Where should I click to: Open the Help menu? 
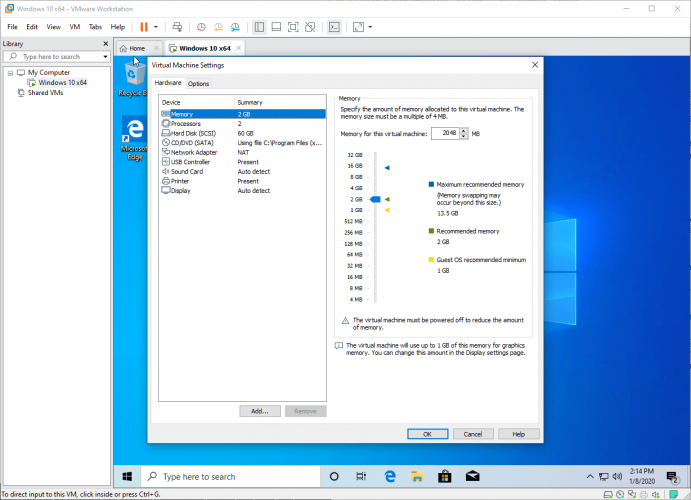(x=118, y=27)
